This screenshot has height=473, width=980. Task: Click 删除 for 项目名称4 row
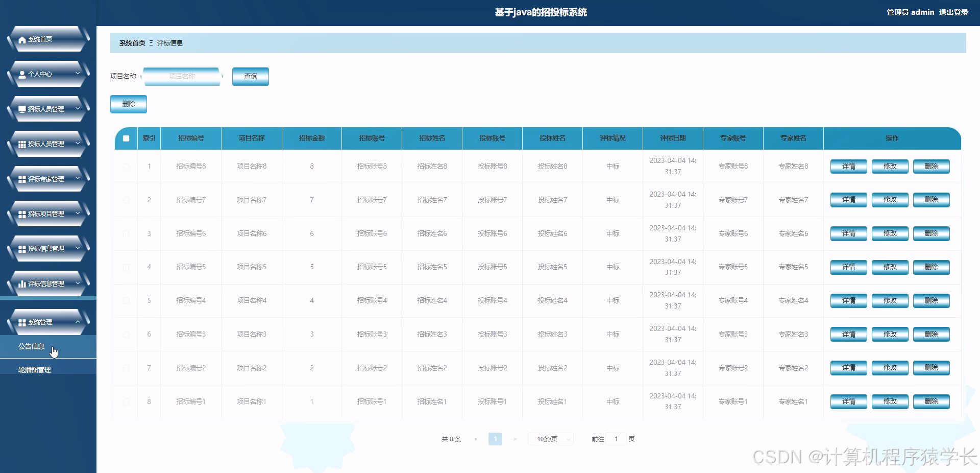coord(931,301)
